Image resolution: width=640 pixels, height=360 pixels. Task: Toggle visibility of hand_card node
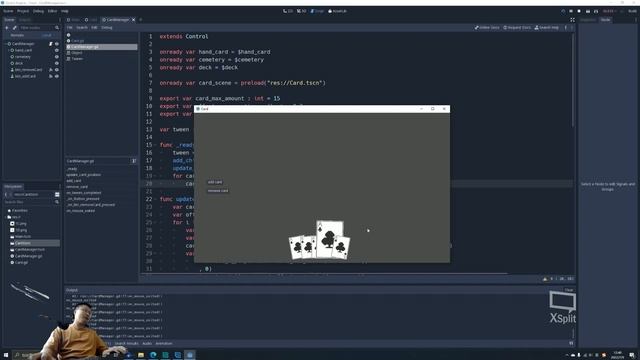[x=57, y=50]
